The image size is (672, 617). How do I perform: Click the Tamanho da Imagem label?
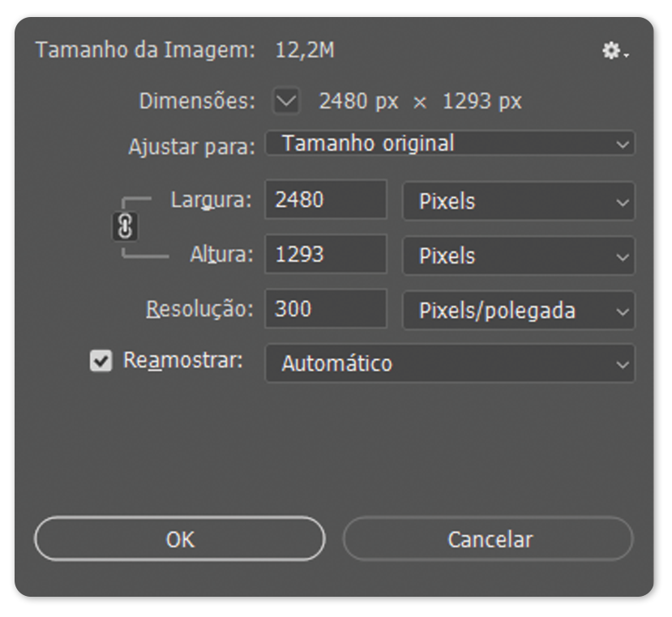pyautogui.click(x=144, y=51)
